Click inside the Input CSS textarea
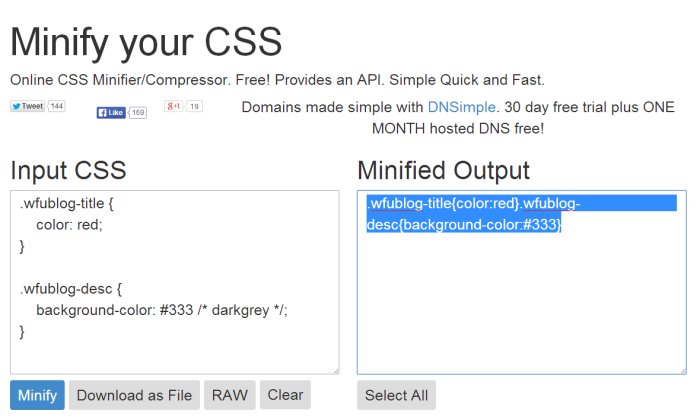700x420 pixels. coord(175,282)
